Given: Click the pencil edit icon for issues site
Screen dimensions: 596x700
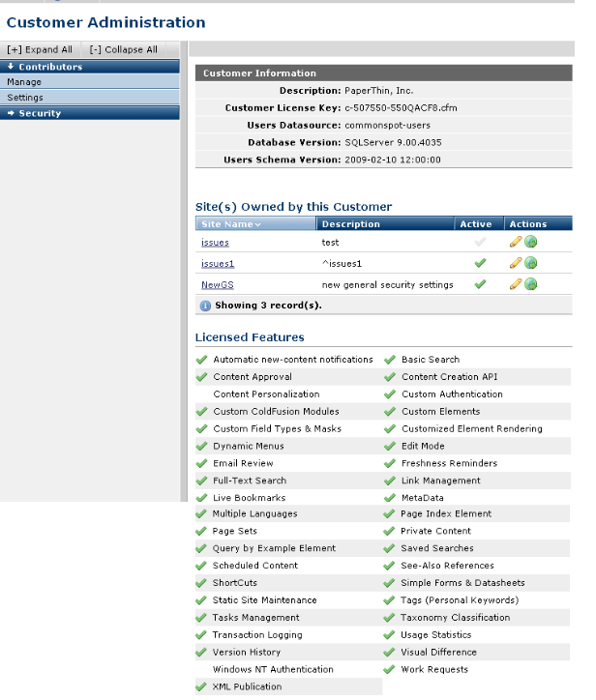Looking at the screenshot, I should point(516,242).
